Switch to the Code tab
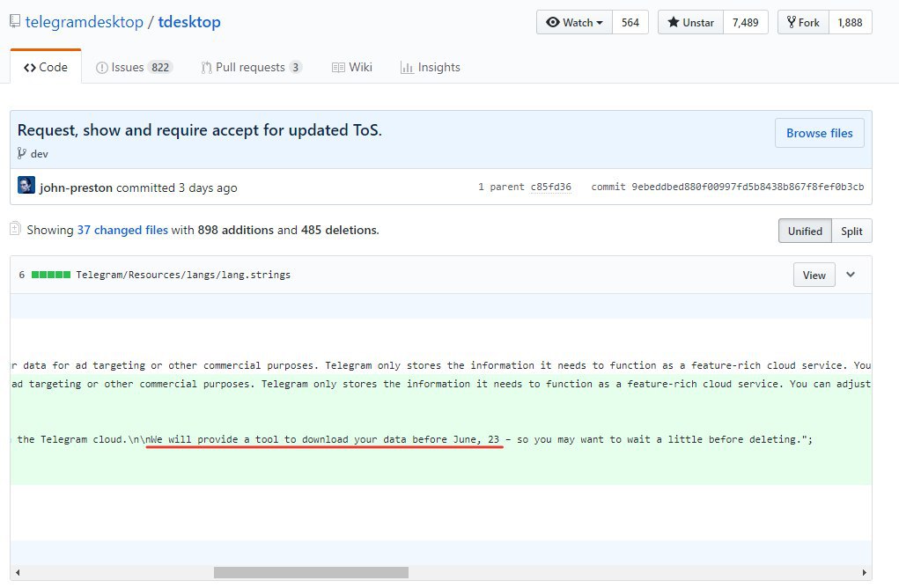The height and width of the screenshot is (588, 899). (46, 67)
